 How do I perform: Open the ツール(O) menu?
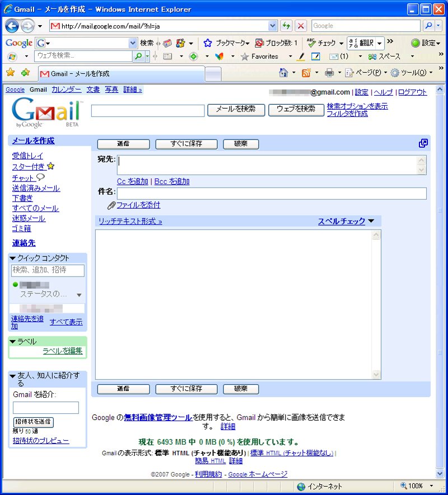click(411, 73)
